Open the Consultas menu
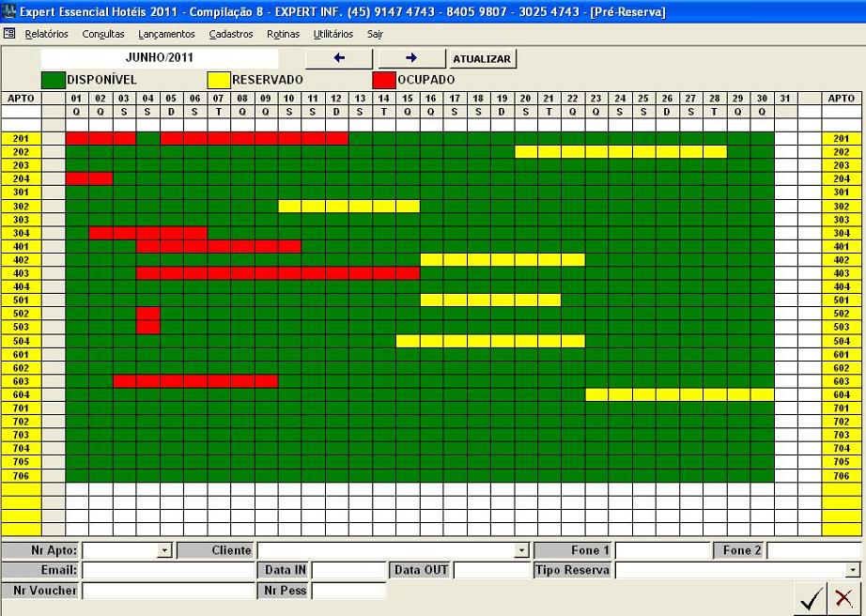Screen dimensions: 866x616 (103, 34)
